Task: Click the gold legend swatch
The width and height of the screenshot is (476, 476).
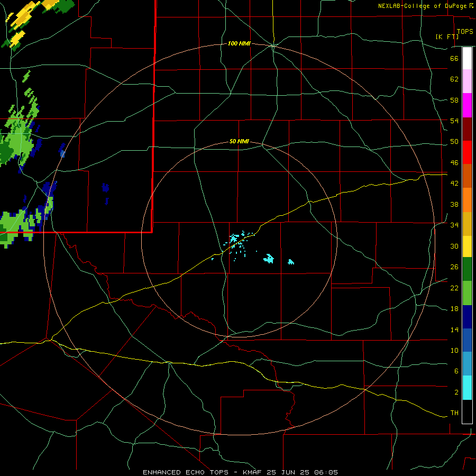Action: click(x=467, y=224)
